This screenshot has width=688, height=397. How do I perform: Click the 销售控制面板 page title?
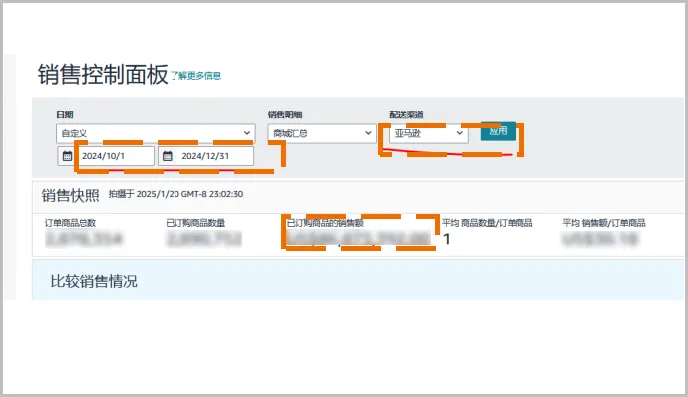pyautogui.click(x=103, y=75)
